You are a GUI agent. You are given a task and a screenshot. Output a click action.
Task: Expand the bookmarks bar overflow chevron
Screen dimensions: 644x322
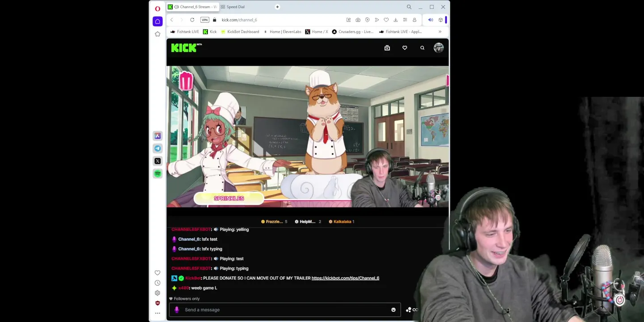(440, 32)
